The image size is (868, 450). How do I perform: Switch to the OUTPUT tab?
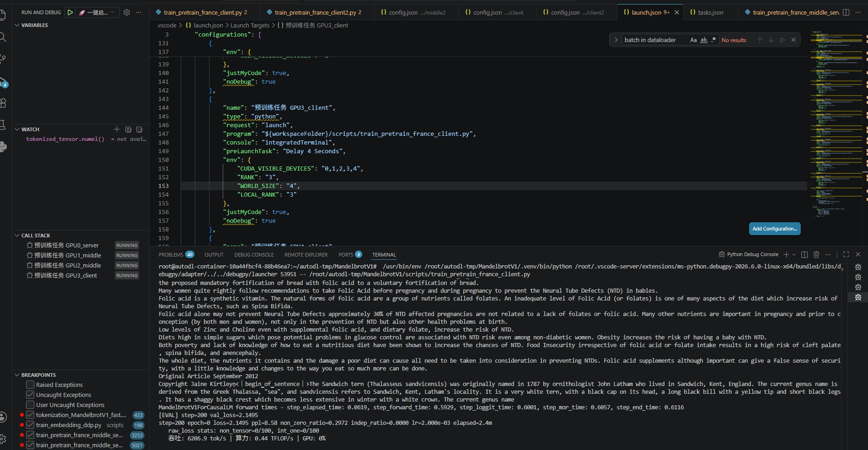tap(214, 255)
